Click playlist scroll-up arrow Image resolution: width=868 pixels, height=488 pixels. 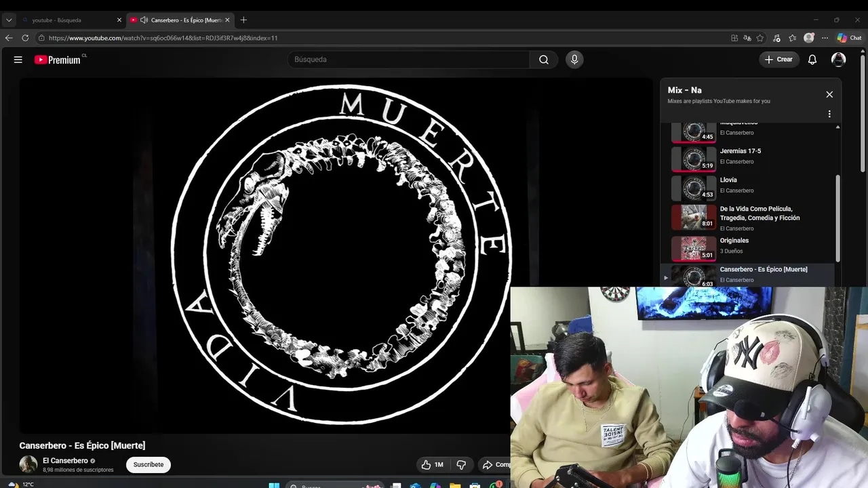click(837, 127)
